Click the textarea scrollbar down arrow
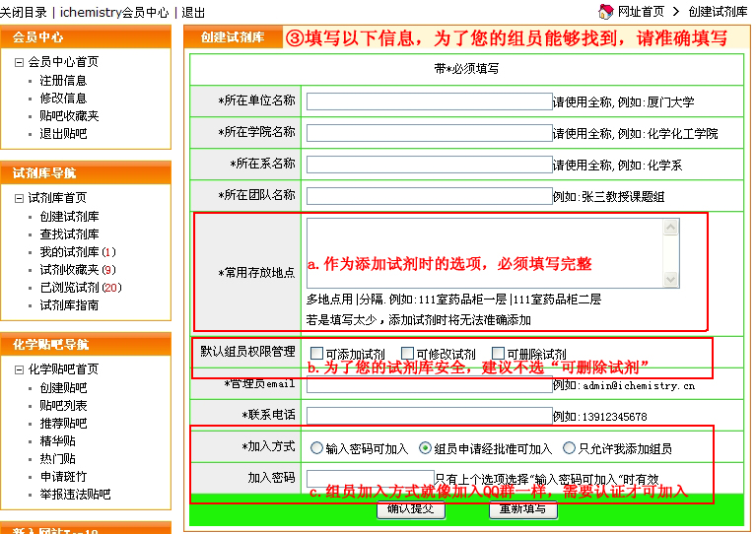The width and height of the screenshot is (756, 534). pos(671,280)
